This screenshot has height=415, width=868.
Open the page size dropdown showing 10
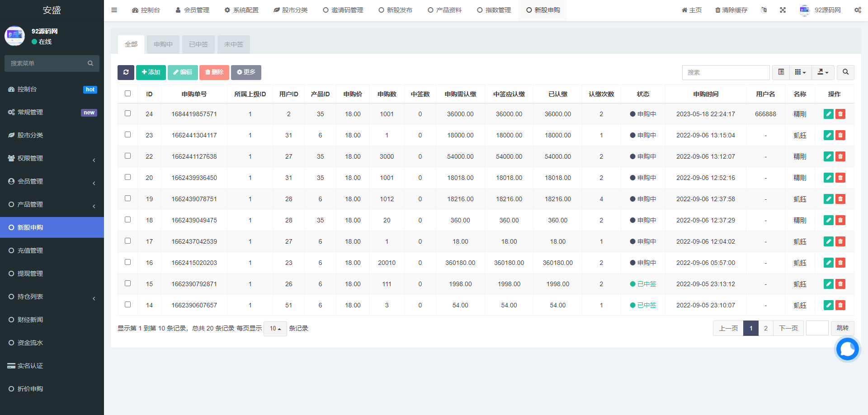[x=275, y=329]
